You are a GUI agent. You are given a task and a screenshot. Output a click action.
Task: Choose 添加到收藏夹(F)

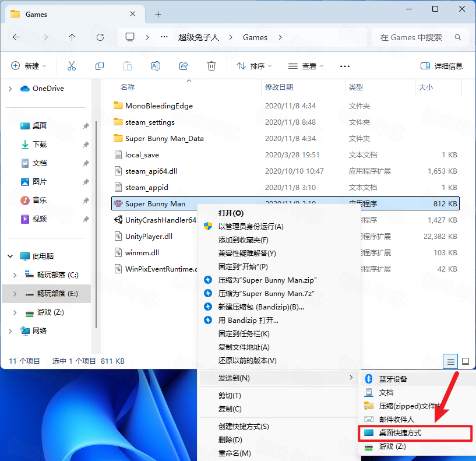tap(244, 240)
